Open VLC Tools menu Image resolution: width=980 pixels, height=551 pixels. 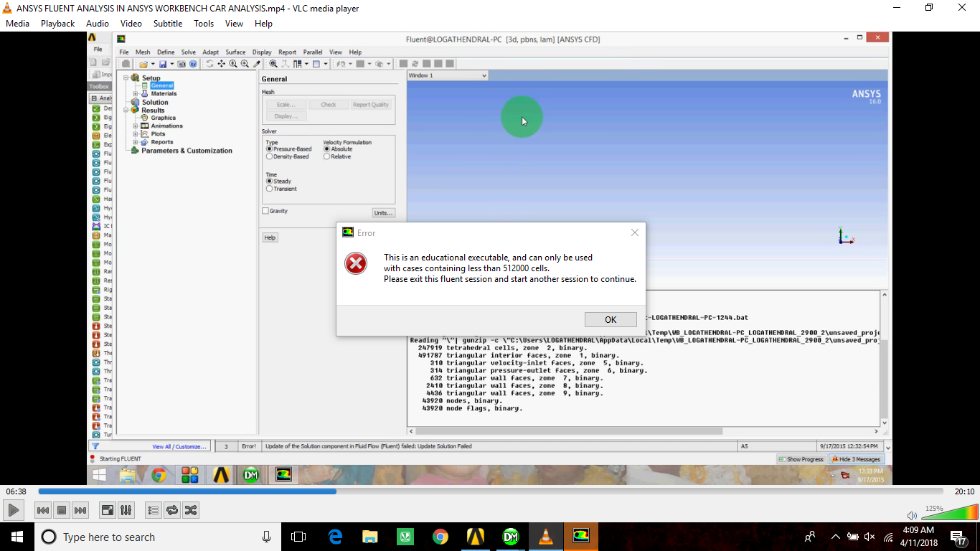point(204,24)
